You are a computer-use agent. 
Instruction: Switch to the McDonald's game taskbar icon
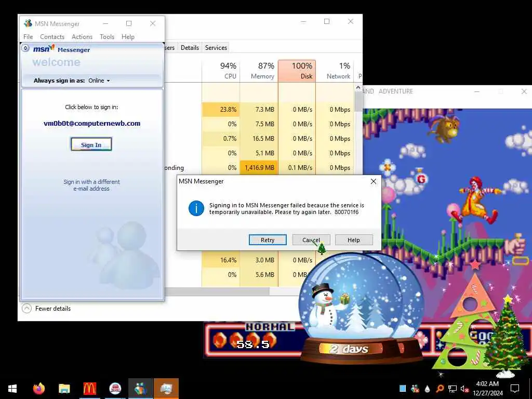89,389
